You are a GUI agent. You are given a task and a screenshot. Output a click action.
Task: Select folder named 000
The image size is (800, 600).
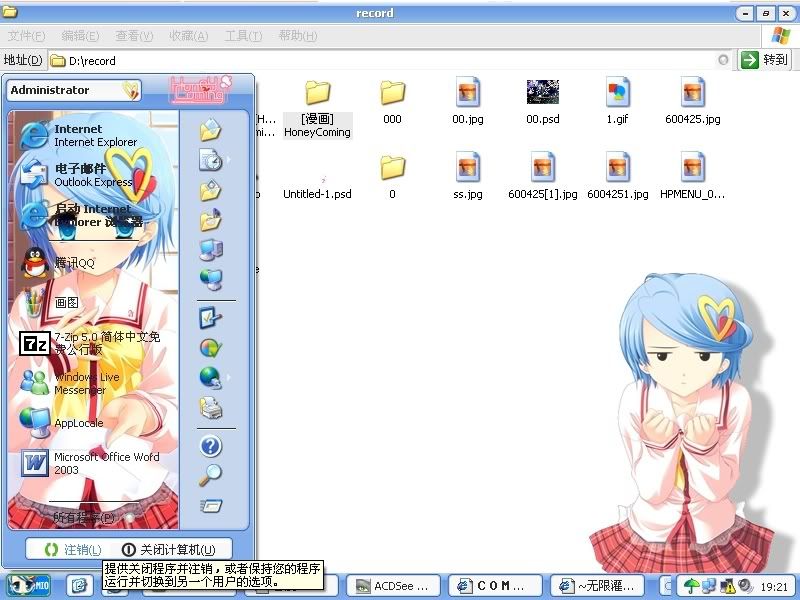392,103
